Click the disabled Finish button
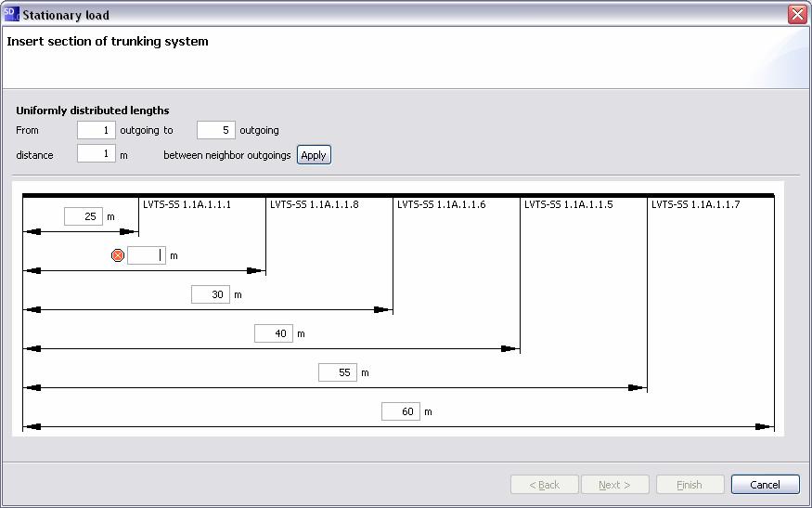The width and height of the screenshot is (812, 508). point(690,485)
